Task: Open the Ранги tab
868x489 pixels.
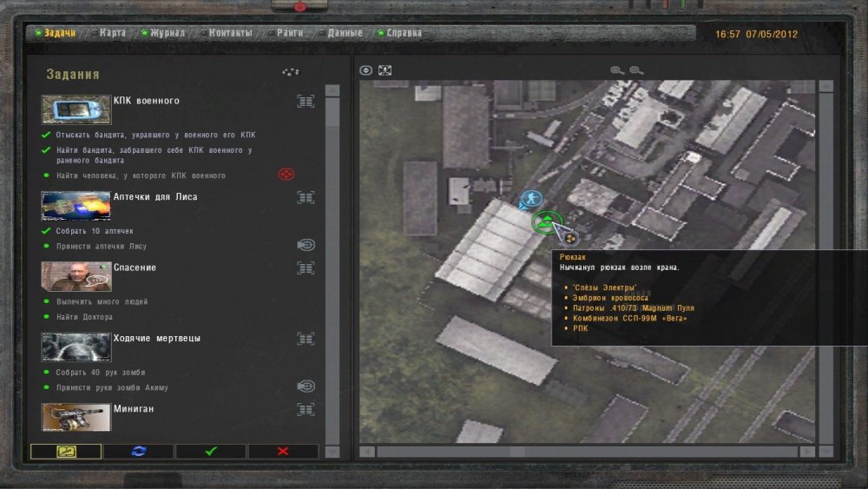Action: [286, 33]
